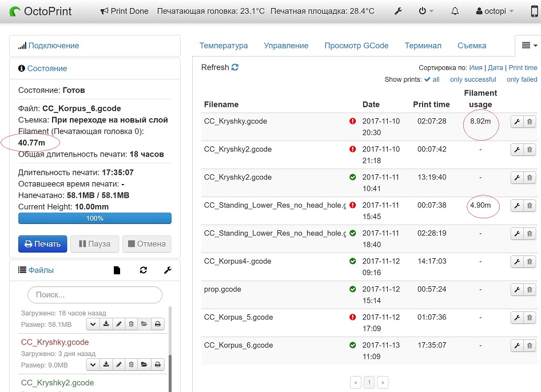Delete the prop.gcode history entry
This screenshot has width=541, height=392.
point(530,290)
